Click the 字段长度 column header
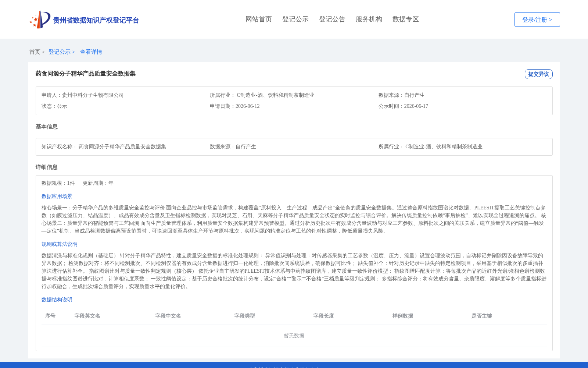 click(x=324, y=316)
